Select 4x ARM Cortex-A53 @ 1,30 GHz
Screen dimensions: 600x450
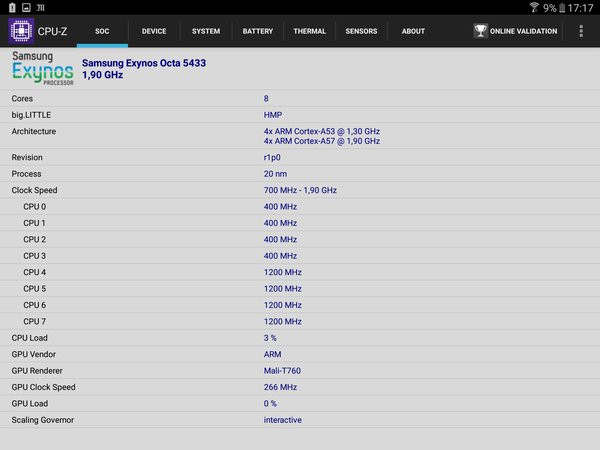coord(322,131)
